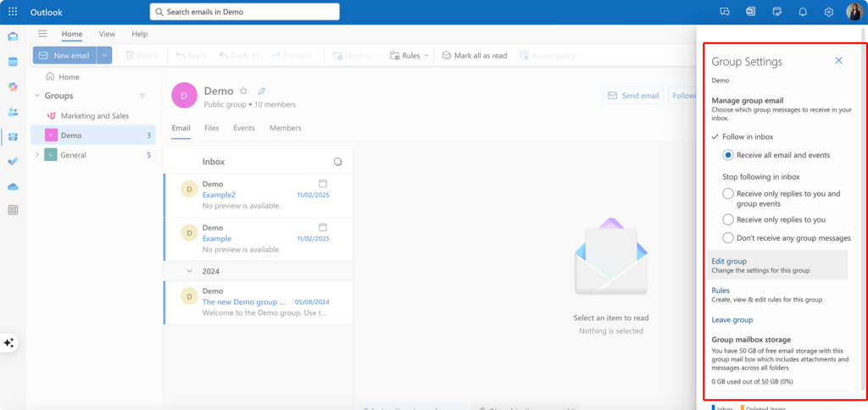This screenshot has height=410, width=868.
Task: Select the Email tab of Demo group
Action: (x=181, y=128)
